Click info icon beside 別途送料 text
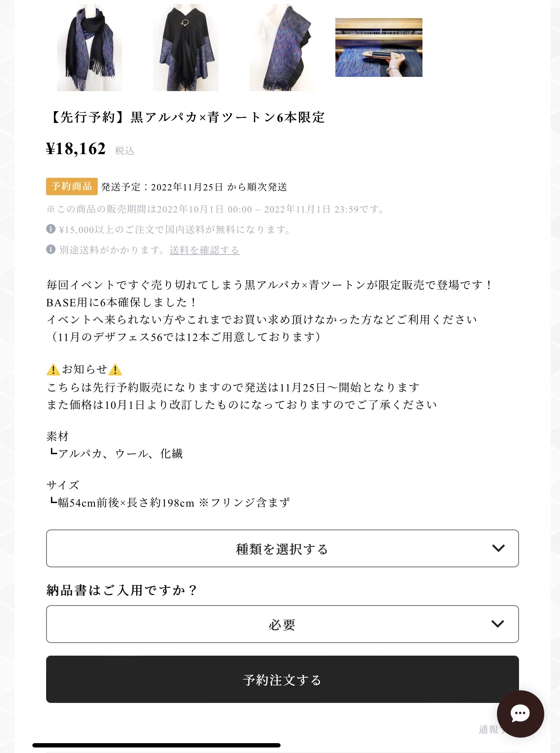 click(x=51, y=250)
